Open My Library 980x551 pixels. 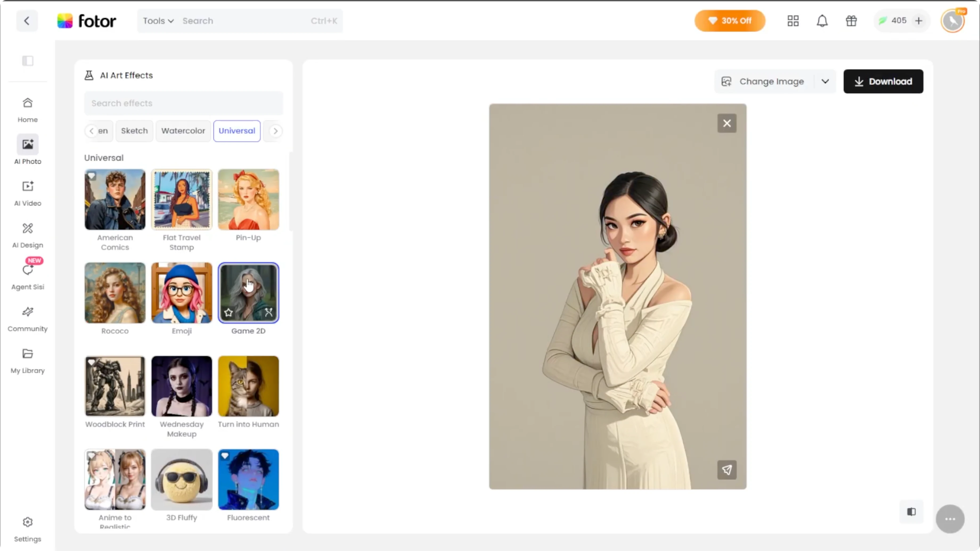pos(27,361)
